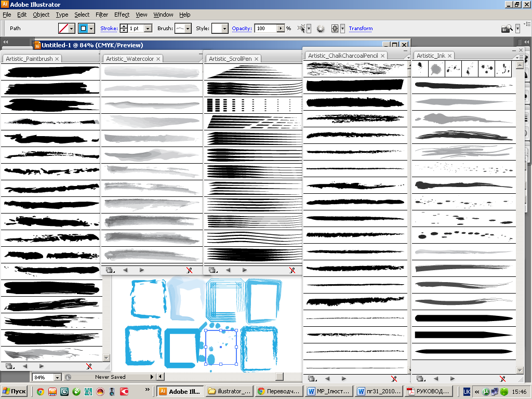The image size is (532, 399).
Task: Click the Stroke link in control bar
Action: pyautogui.click(x=109, y=29)
